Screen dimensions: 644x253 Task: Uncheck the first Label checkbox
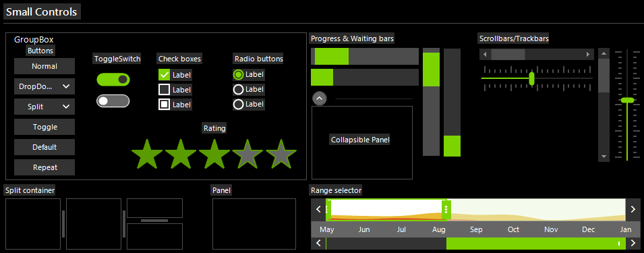click(x=165, y=75)
